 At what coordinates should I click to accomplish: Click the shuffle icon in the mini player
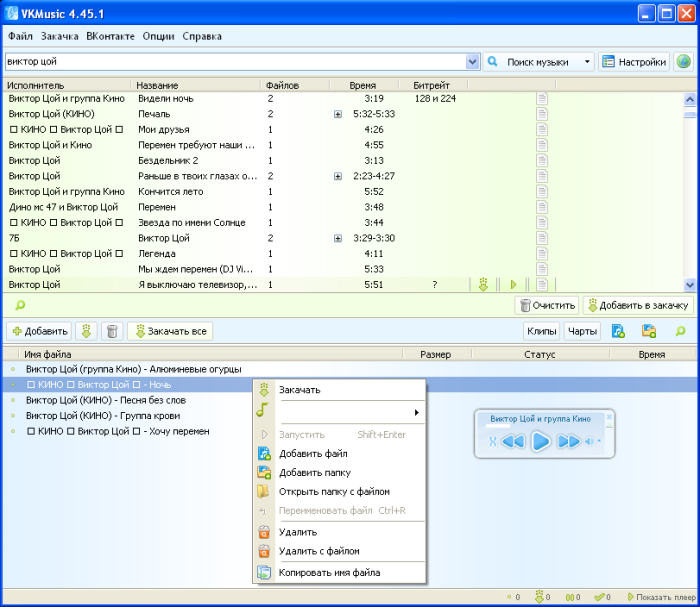(x=492, y=441)
